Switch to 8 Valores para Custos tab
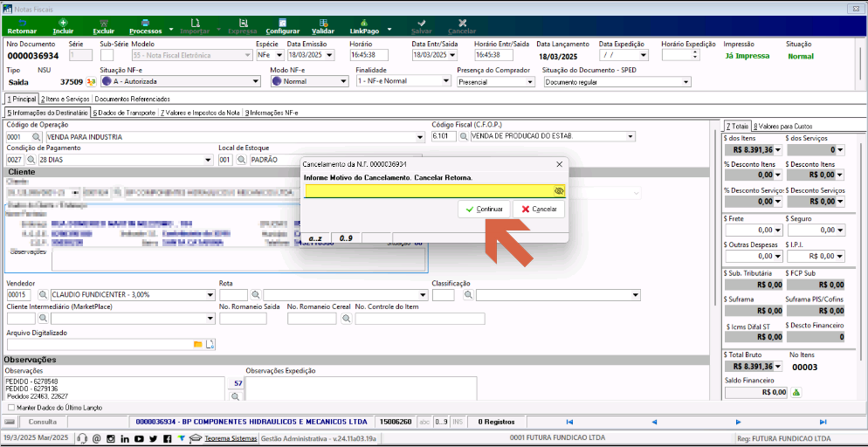868x447 pixels. tap(782, 126)
